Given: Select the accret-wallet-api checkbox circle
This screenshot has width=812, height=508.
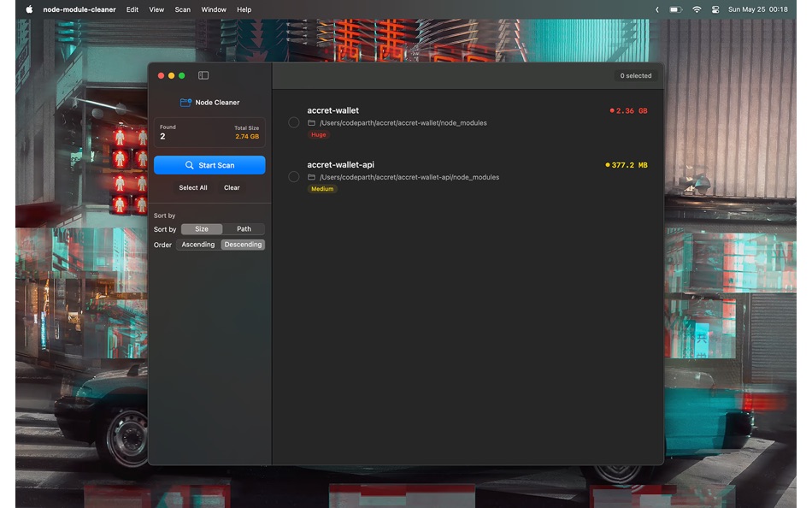Looking at the screenshot, I should tap(294, 177).
